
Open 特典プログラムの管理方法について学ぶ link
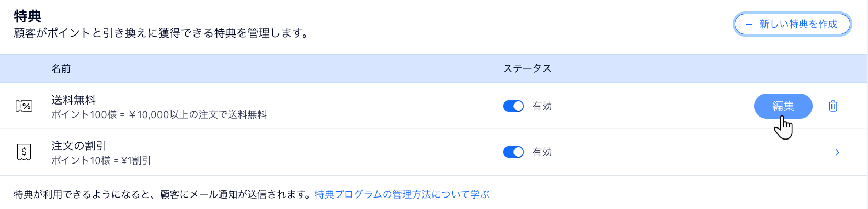tap(402, 194)
